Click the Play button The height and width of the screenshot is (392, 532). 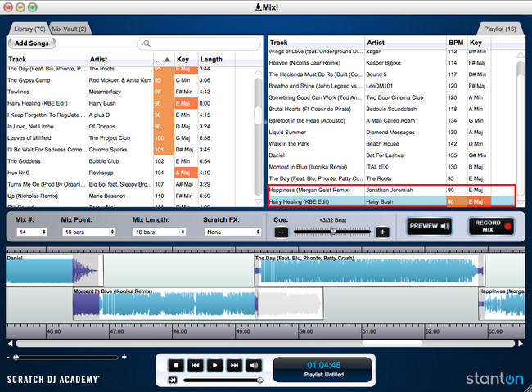(214, 366)
